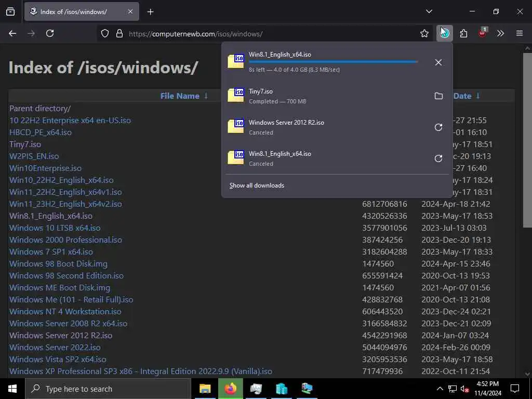The width and height of the screenshot is (532, 399).
Task: Click Show all downloads
Action: point(257,185)
